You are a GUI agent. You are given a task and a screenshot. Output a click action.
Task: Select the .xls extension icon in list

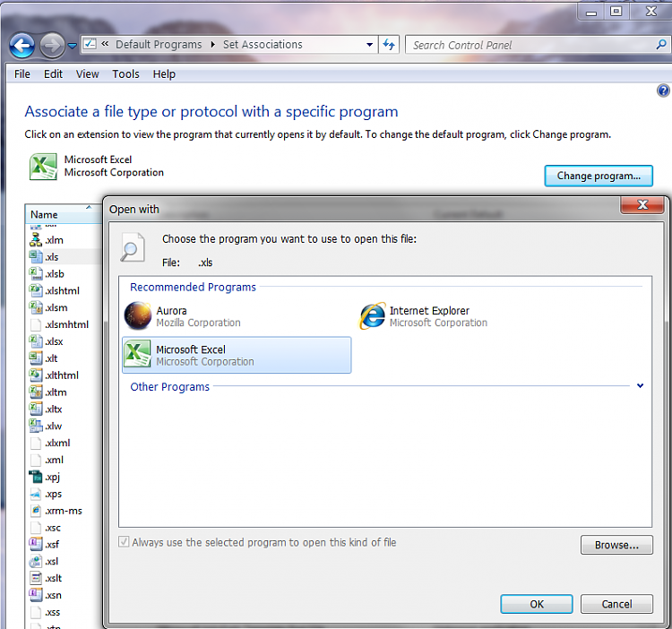(36, 256)
